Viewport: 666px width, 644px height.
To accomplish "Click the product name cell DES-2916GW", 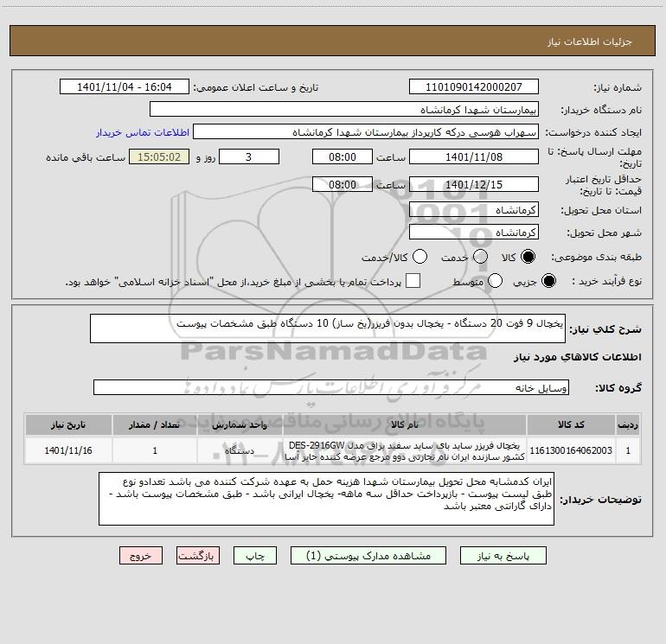I will point(405,450).
